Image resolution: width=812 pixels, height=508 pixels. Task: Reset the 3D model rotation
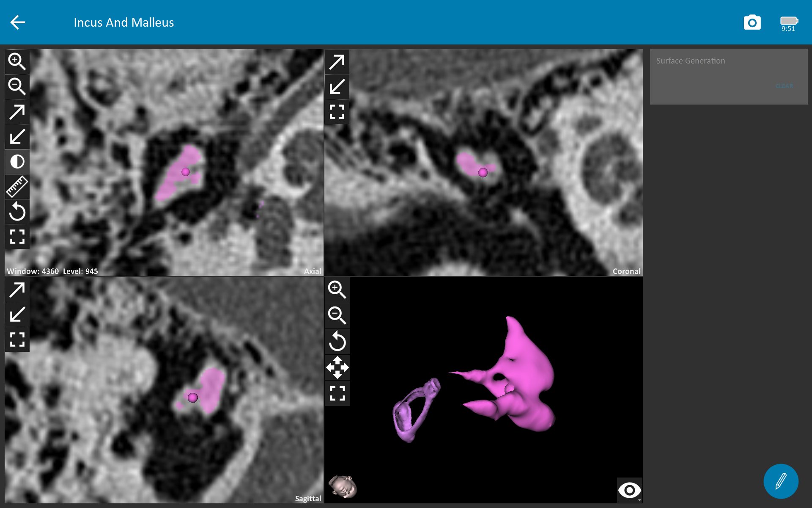pos(337,341)
